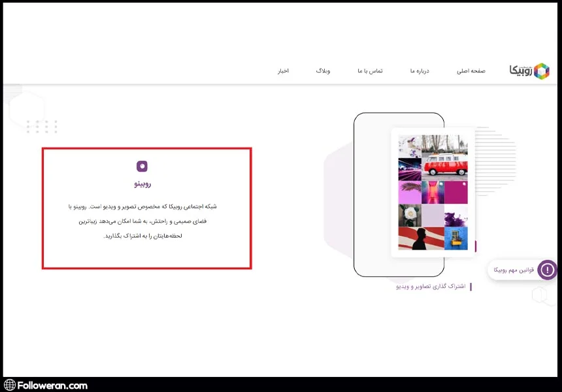
Task: Click the قوانین مهم روبیکا button
Action: click(x=521, y=269)
